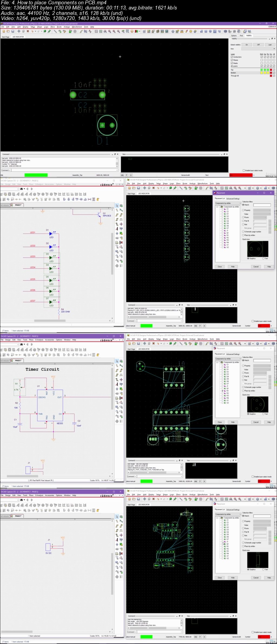Select the Text quickview radio in the LED-strip frame Placement dialog
Viewport: 277px width, 644px height.
click(x=263, y=259)
